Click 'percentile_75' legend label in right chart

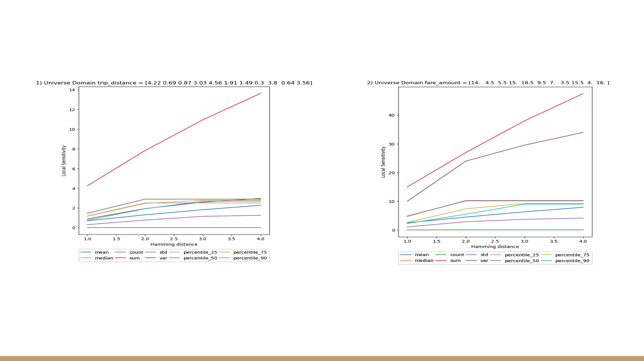[572, 255]
